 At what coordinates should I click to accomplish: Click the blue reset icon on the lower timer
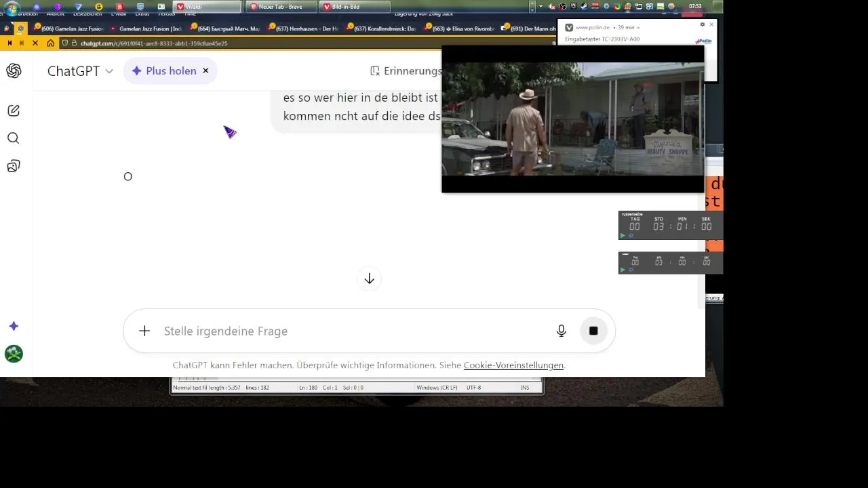(x=631, y=270)
